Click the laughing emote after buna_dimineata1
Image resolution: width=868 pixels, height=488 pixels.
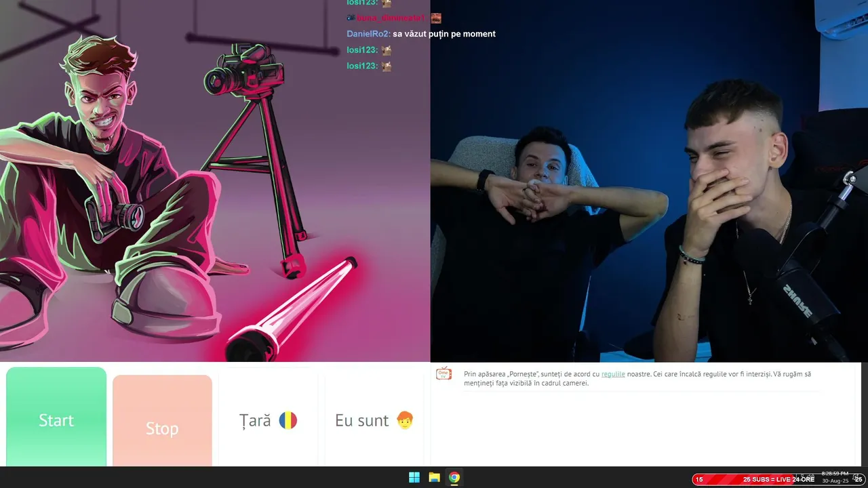click(x=436, y=18)
